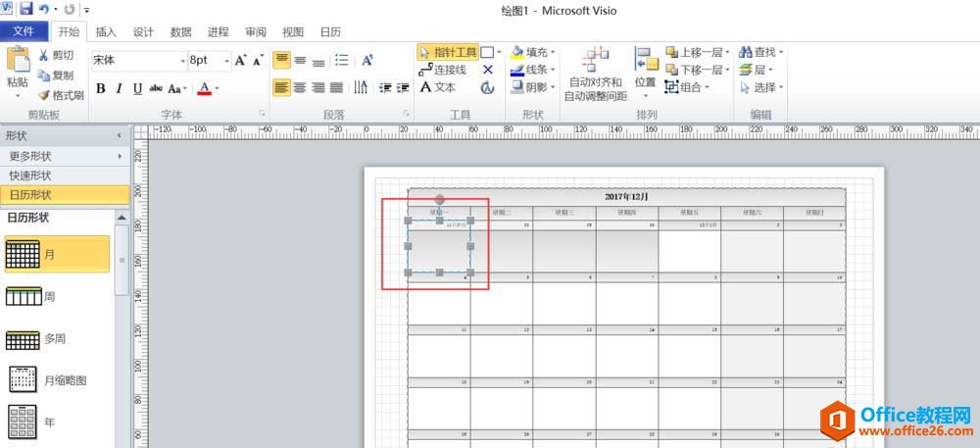980x448 pixels.
Task: Select the Month (月) calendar shape
Action: click(x=57, y=254)
